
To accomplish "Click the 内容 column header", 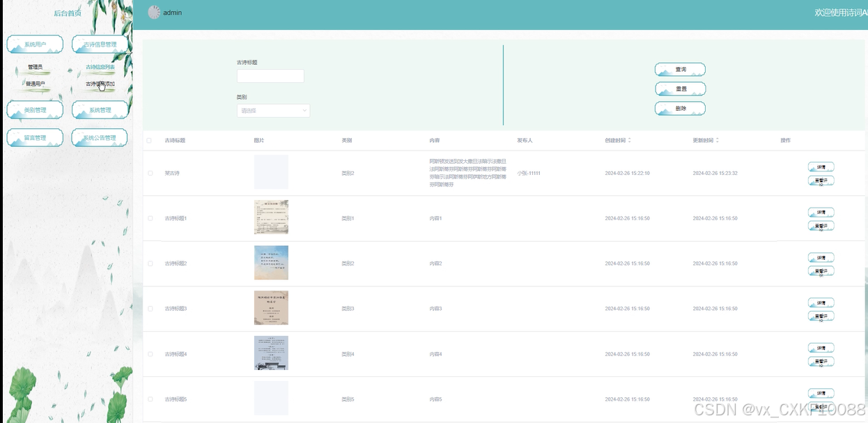I will click(435, 141).
